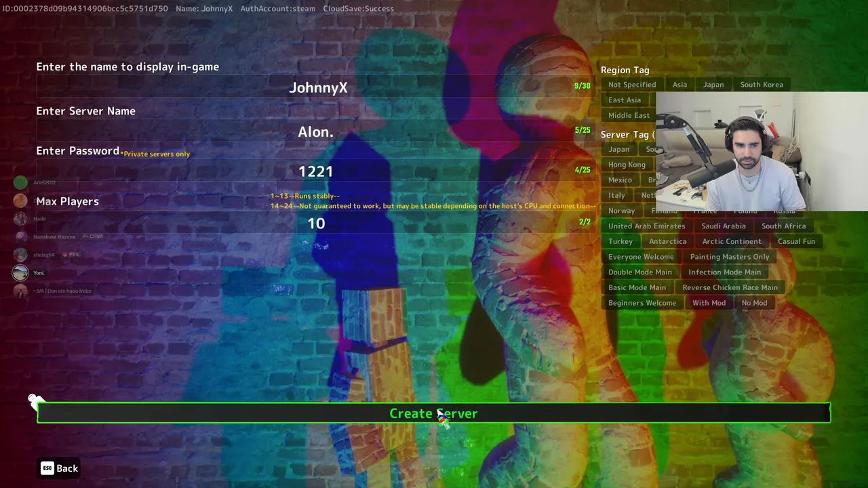Click the password field showing 1221
The image size is (868, 488).
pyautogui.click(x=316, y=171)
